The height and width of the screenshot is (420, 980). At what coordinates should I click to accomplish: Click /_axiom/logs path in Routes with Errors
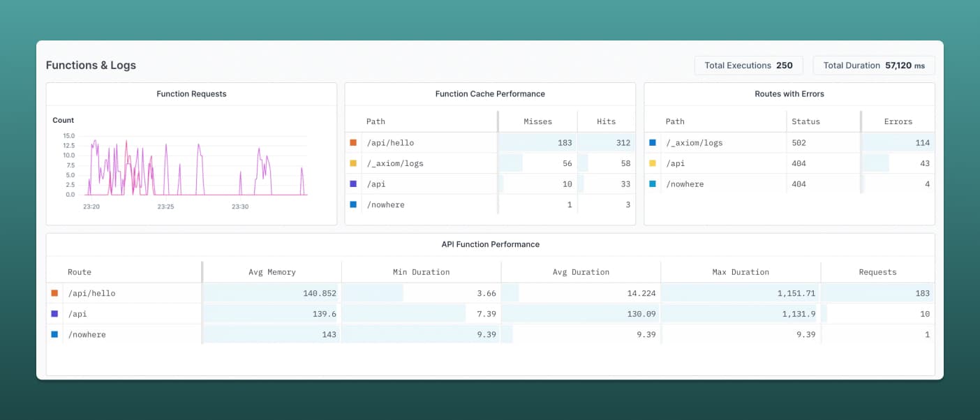(x=695, y=142)
